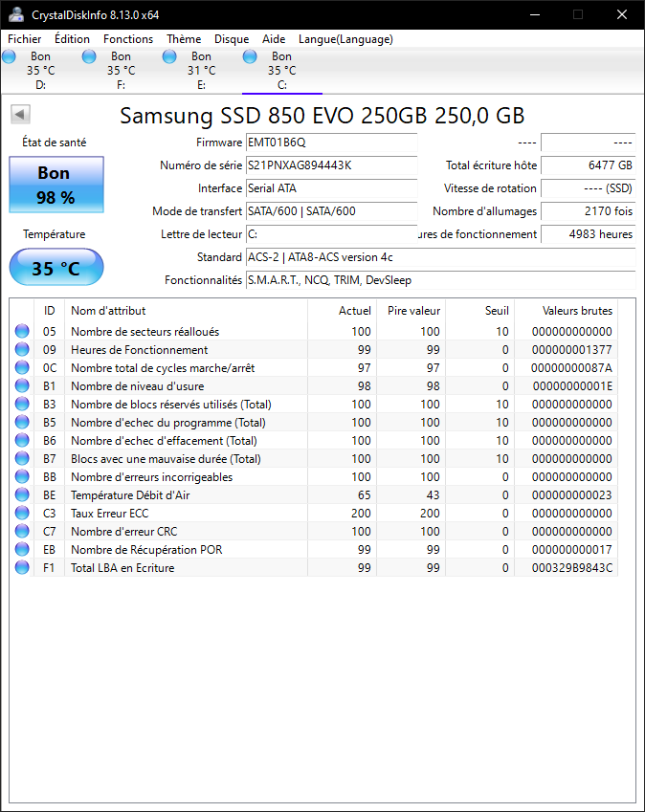645x812 pixels.
Task: Open the Aide menu
Action: (274, 39)
